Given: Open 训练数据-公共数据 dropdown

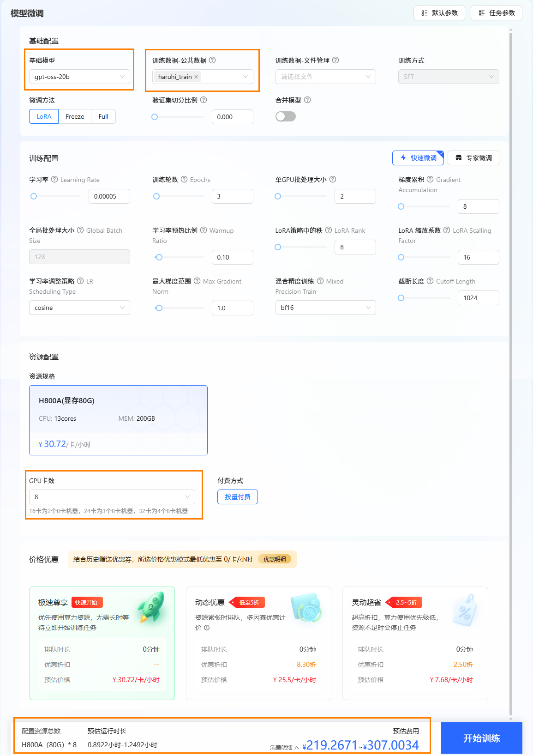Looking at the screenshot, I should pos(203,77).
